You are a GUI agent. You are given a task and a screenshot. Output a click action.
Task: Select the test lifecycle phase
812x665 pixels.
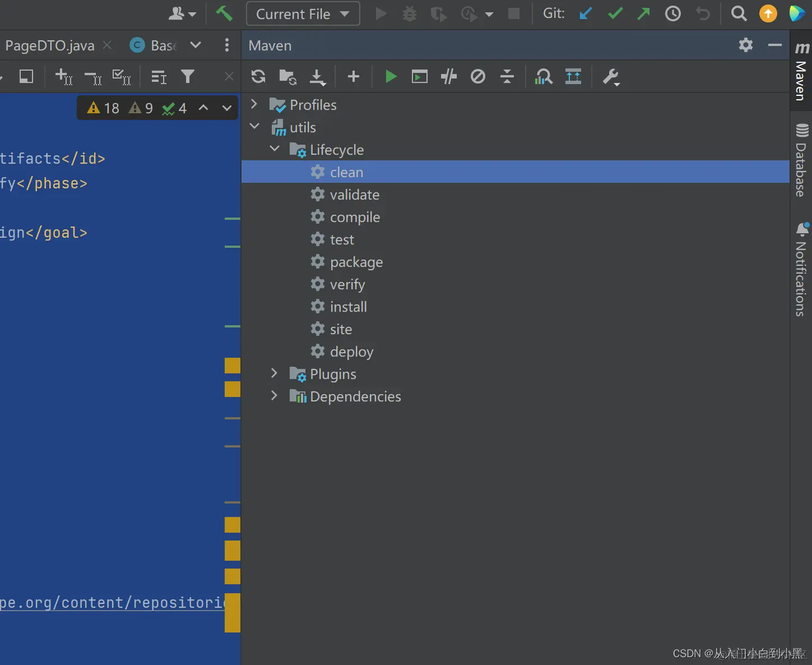tap(515, 239)
